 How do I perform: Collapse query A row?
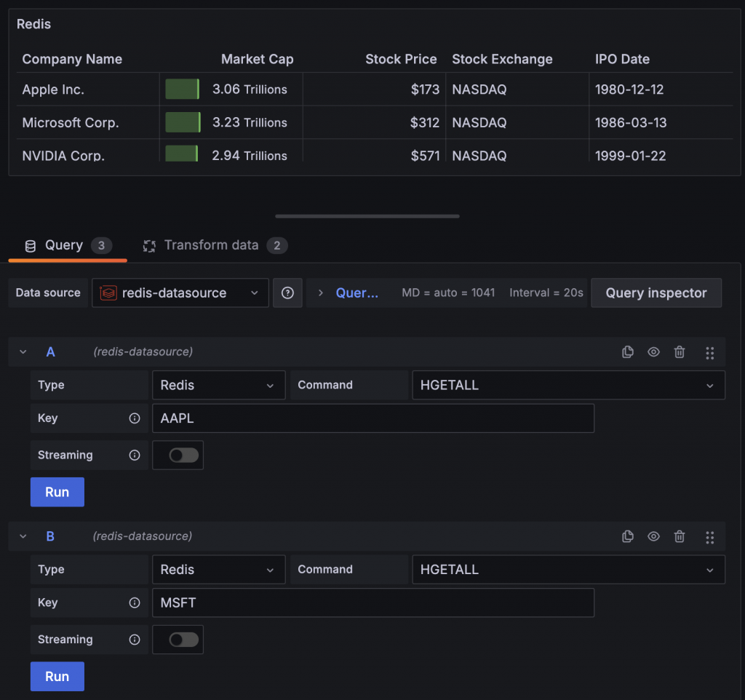[23, 351]
